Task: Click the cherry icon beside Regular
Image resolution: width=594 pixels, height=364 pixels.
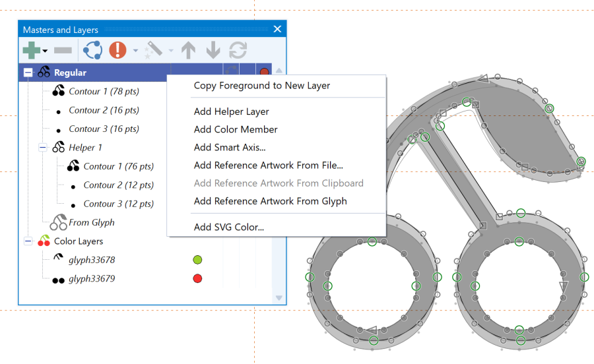Action: (x=44, y=72)
